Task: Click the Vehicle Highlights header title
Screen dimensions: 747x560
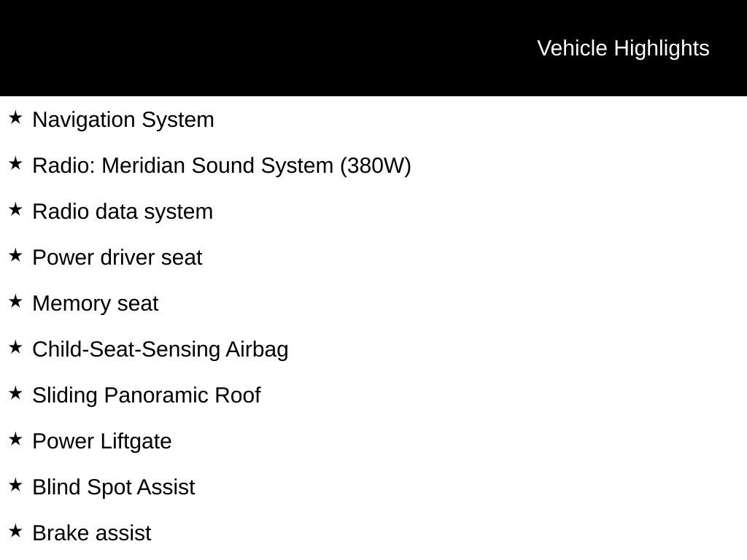Action: (x=623, y=48)
